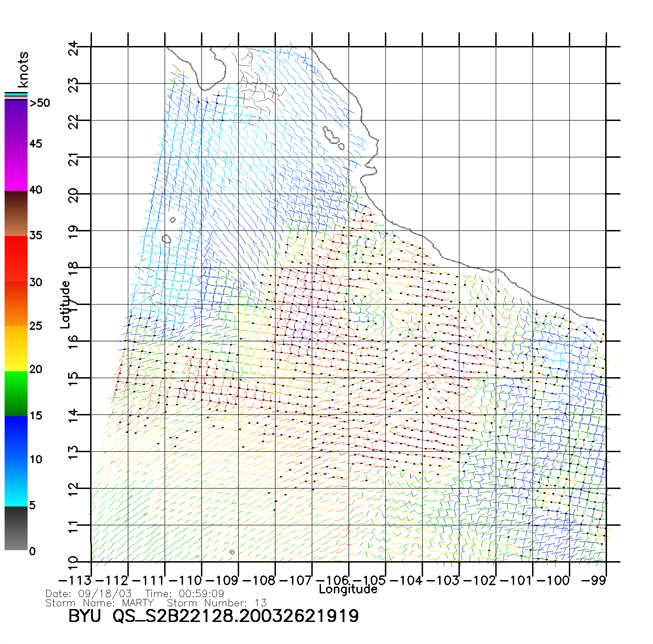The width and height of the screenshot is (653, 644).
Task: Click the Date 09/18/03 text
Action: click(89, 594)
